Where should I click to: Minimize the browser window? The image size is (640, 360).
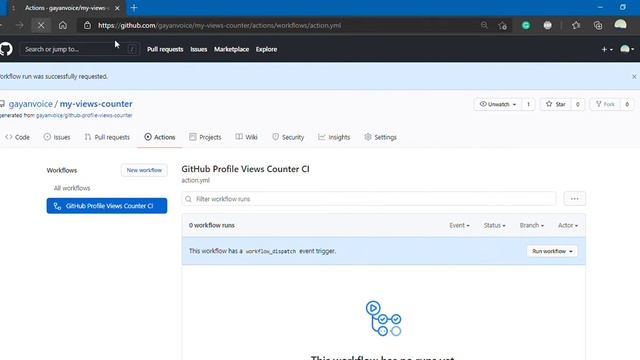pyautogui.click(x=600, y=7)
